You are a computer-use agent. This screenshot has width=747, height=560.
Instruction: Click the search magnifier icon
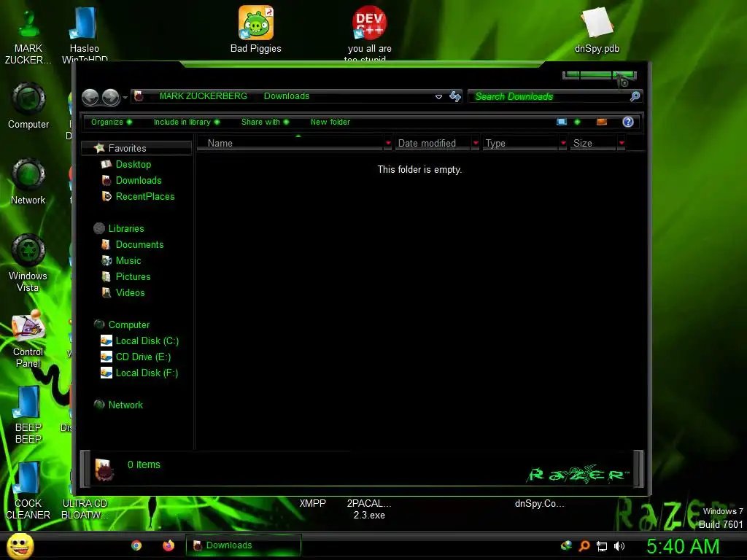tap(635, 97)
